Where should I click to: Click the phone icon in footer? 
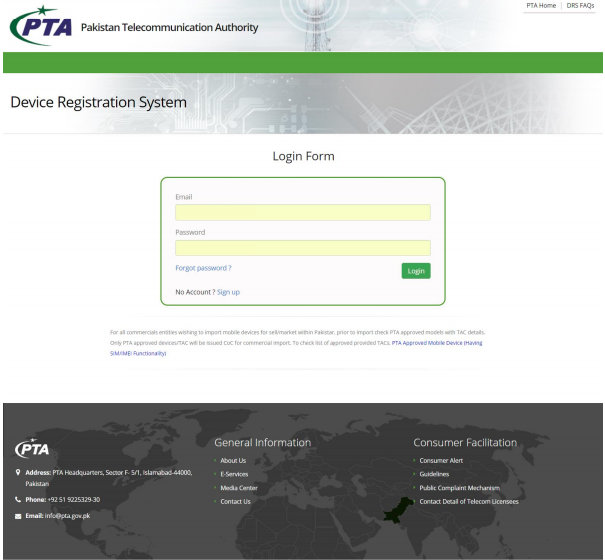click(x=19, y=499)
